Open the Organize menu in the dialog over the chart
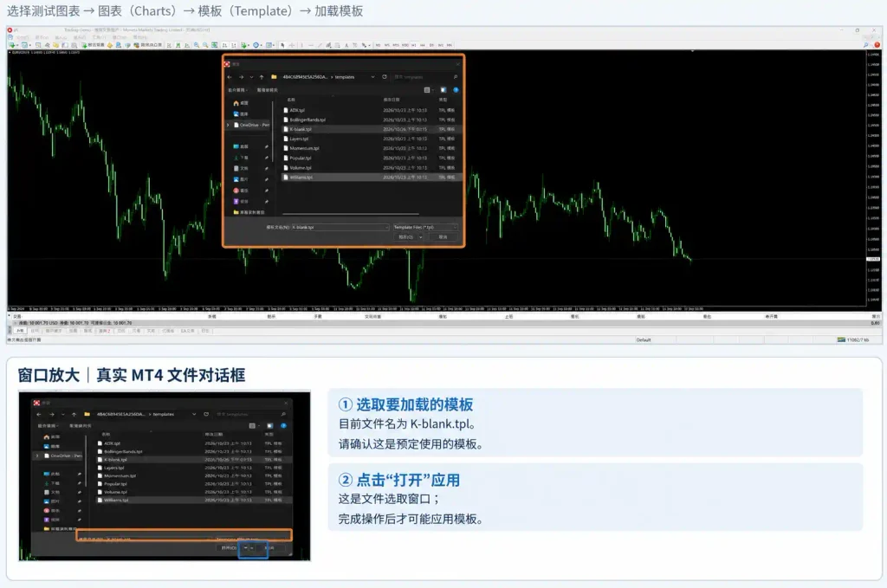The height and width of the screenshot is (588, 887). tap(238, 90)
